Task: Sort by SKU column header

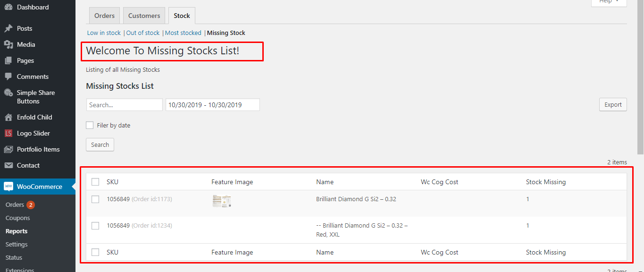Action: [112, 182]
